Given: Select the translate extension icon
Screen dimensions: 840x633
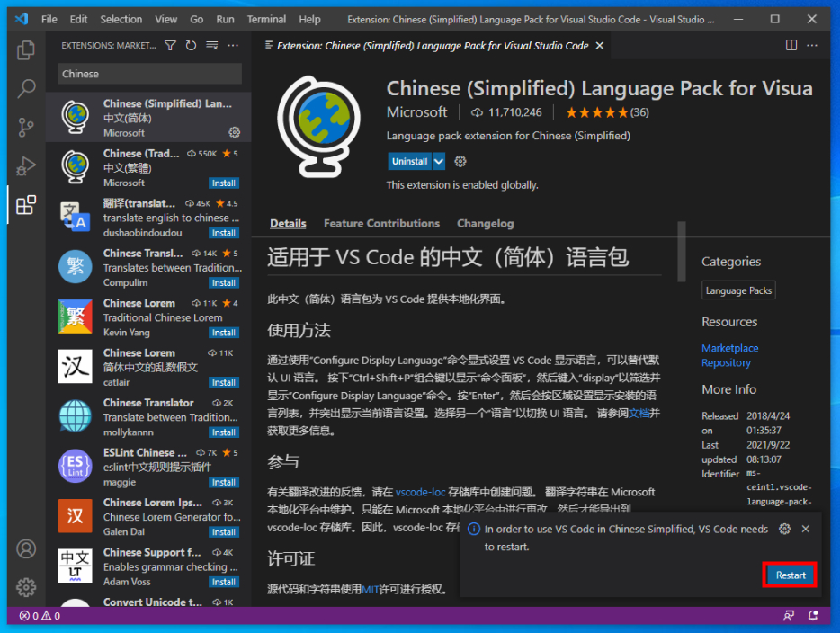Looking at the screenshot, I should pyautogui.click(x=75, y=217).
